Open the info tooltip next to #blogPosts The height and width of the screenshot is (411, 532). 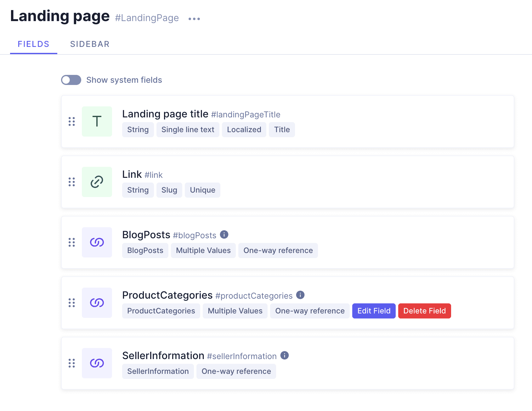point(224,234)
